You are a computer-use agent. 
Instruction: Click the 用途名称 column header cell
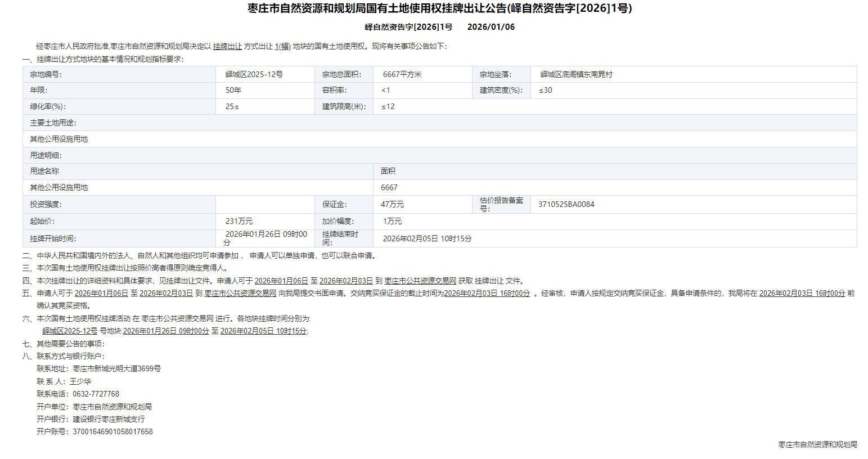tap(44, 171)
